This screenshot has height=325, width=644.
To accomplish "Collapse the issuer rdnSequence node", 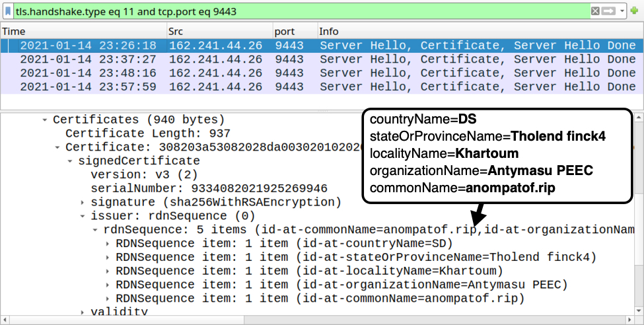I will [83, 216].
